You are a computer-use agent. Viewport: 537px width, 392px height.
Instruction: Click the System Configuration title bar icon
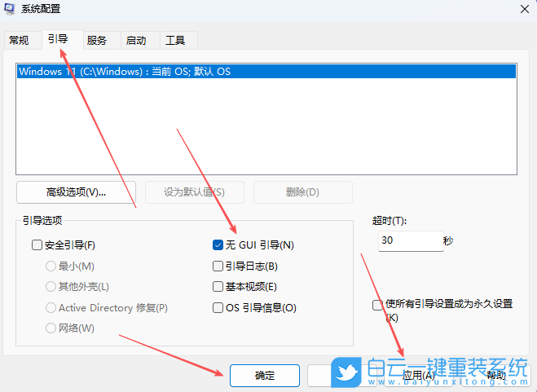[x=9, y=8]
